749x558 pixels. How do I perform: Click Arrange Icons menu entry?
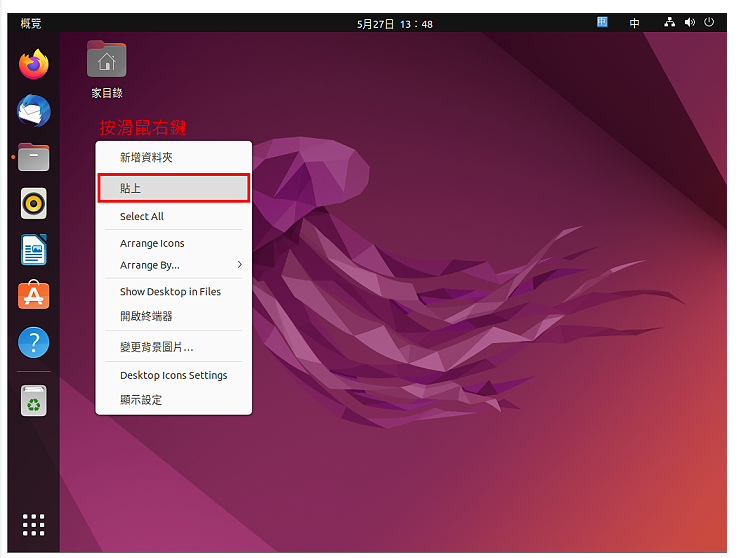pyautogui.click(x=174, y=243)
